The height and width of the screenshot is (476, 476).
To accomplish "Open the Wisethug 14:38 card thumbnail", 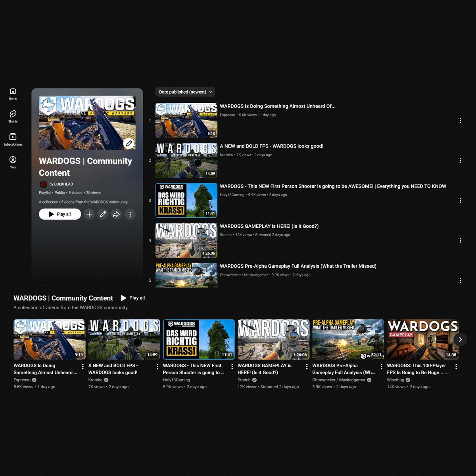I will click(423, 340).
